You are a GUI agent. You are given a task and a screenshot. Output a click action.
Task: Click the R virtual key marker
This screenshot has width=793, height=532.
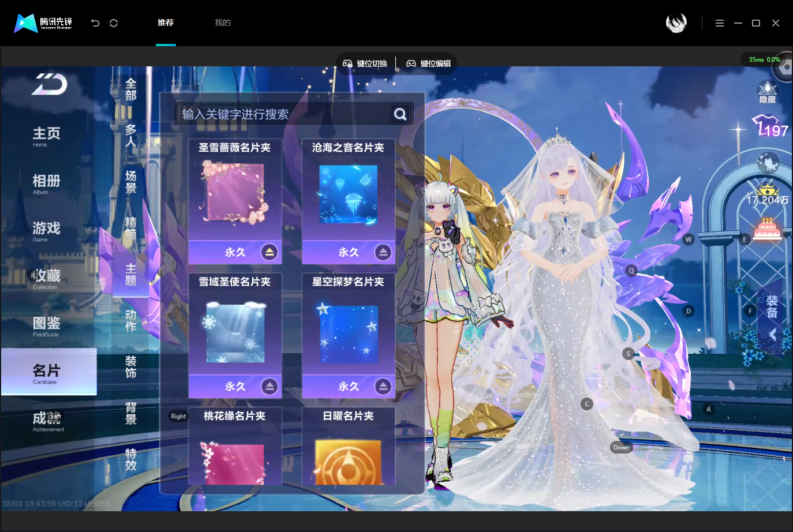tap(33, 275)
